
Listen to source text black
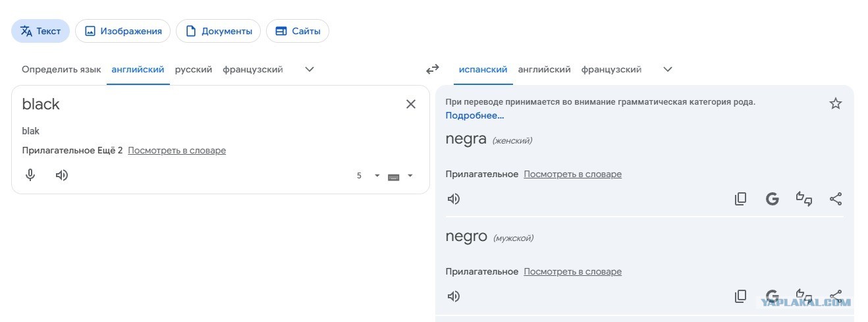[x=62, y=175]
